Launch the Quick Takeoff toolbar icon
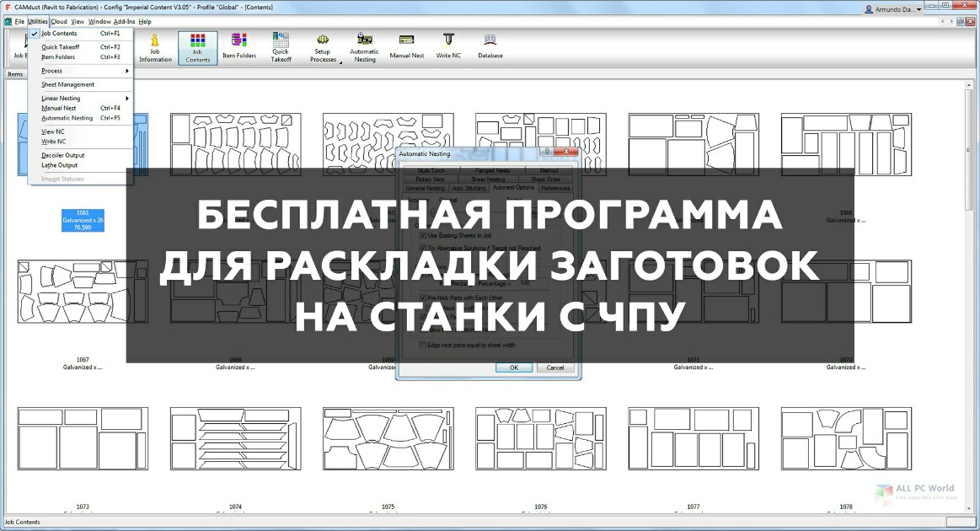The image size is (980, 531). pyautogui.click(x=281, y=47)
